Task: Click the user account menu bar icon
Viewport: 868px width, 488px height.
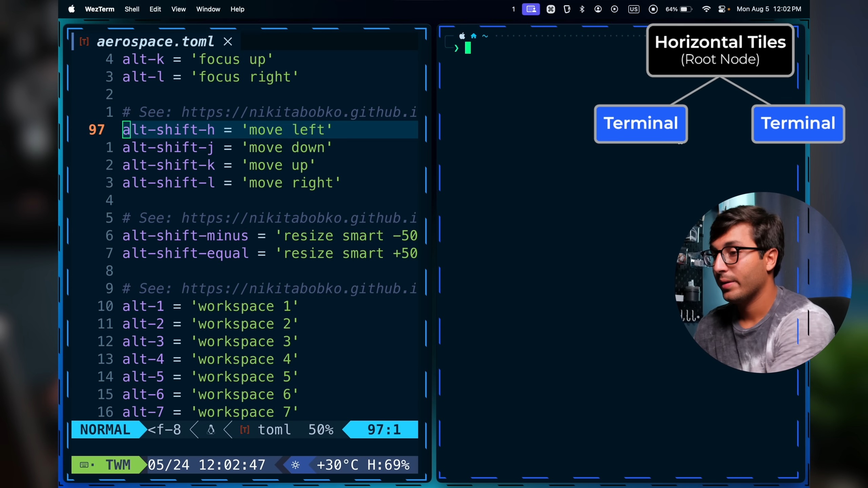Action: 598,9
